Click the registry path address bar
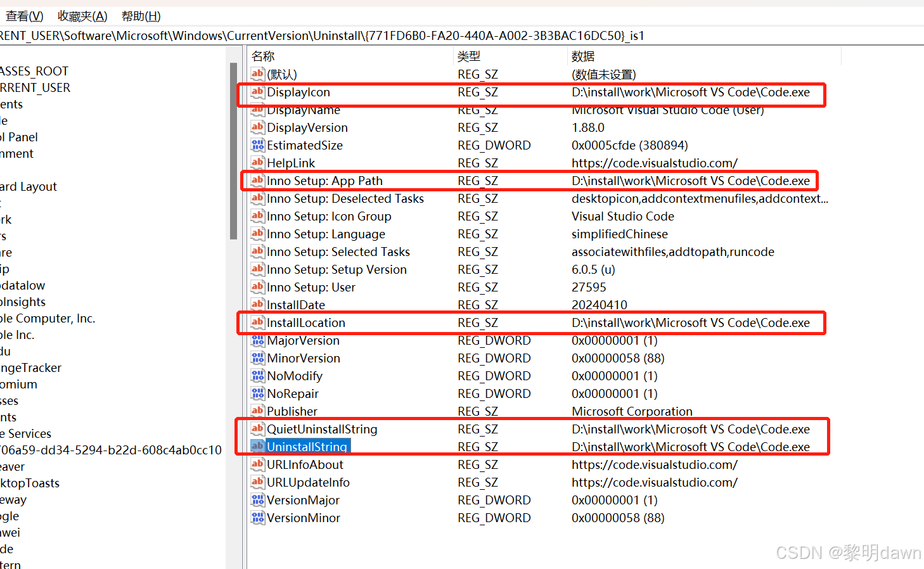 (x=462, y=35)
